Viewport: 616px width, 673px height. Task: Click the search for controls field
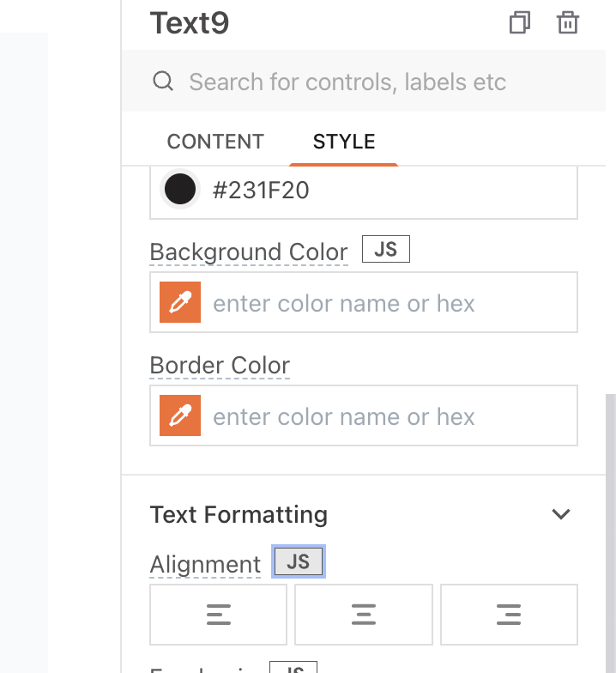coord(347,82)
